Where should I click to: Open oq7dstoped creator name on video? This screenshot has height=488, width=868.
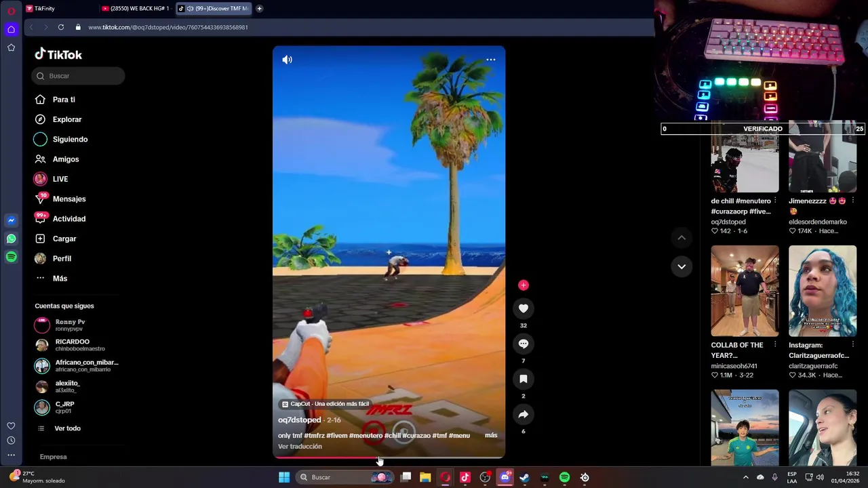pyautogui.click(x=299, y=420)
